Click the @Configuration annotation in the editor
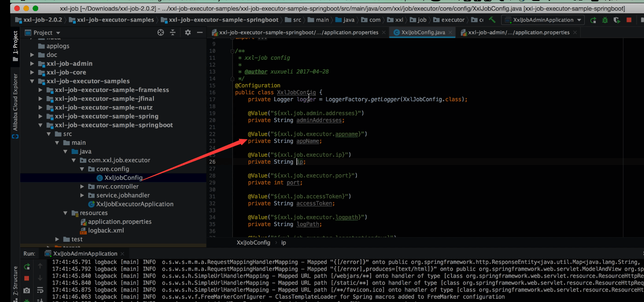This screenshot has width=644, height=302. click(258, 85)
